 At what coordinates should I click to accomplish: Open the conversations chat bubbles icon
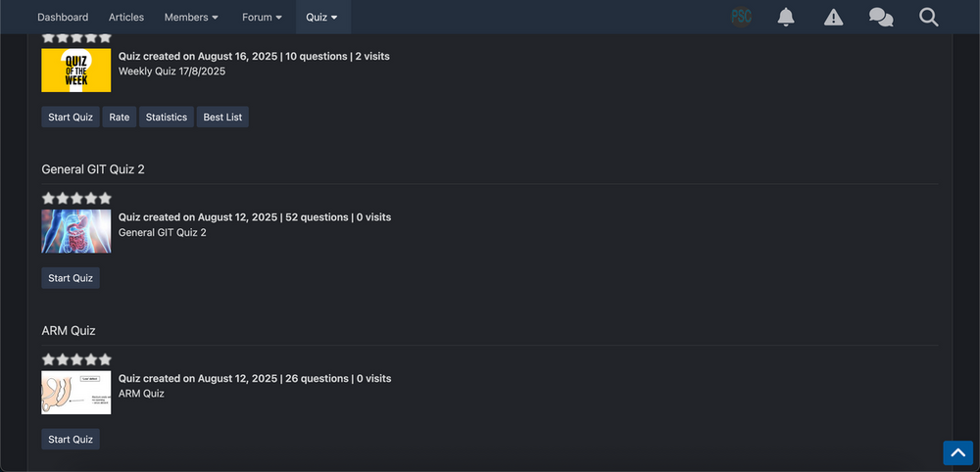[881, 17]
